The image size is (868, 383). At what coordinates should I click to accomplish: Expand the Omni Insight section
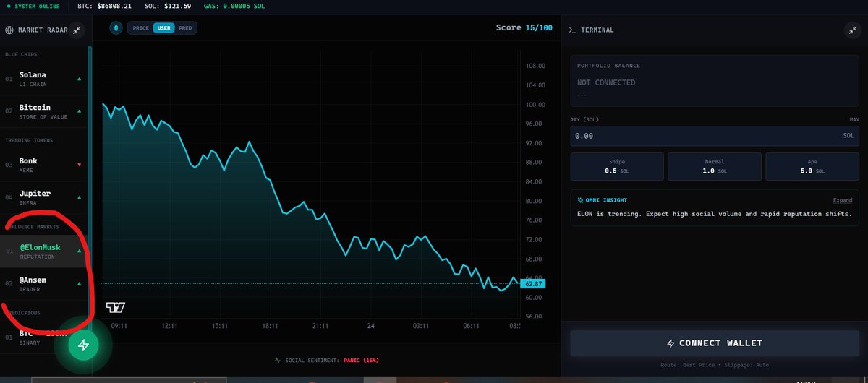click(843, 200)
